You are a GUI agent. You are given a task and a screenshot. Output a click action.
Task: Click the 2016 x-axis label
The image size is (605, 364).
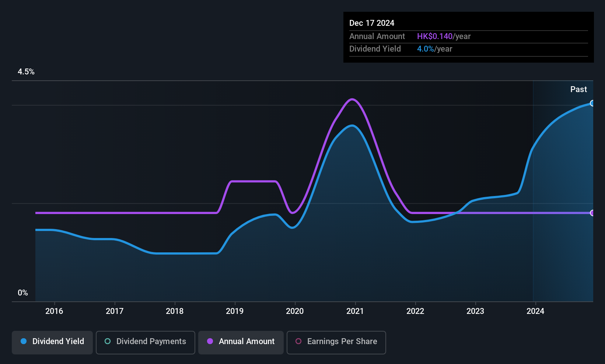click(x=54, y=311)
